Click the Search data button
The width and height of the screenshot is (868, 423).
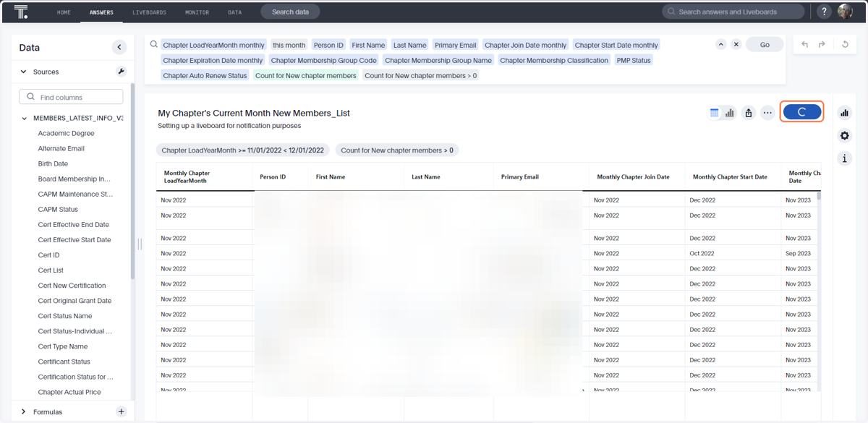point(290,12)
